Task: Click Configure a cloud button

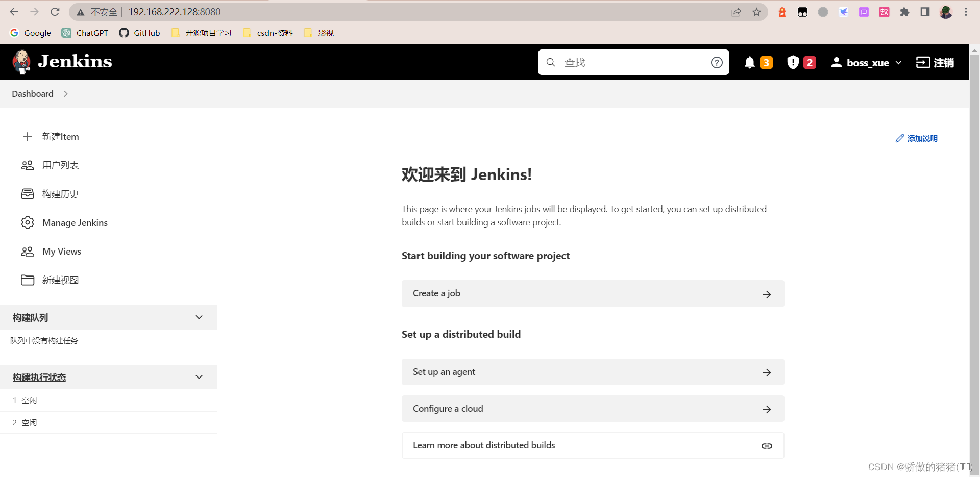Action: pyautogui.click(x=593, y=409)
